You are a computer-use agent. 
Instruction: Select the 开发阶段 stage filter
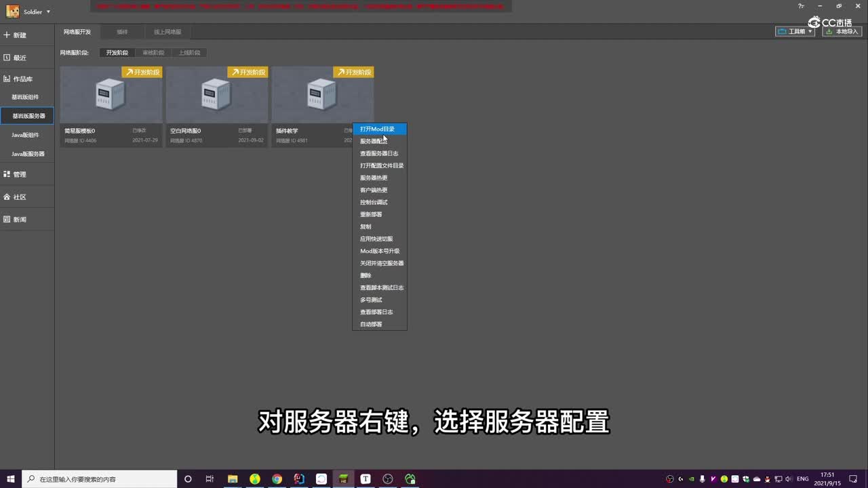point(117,52)
